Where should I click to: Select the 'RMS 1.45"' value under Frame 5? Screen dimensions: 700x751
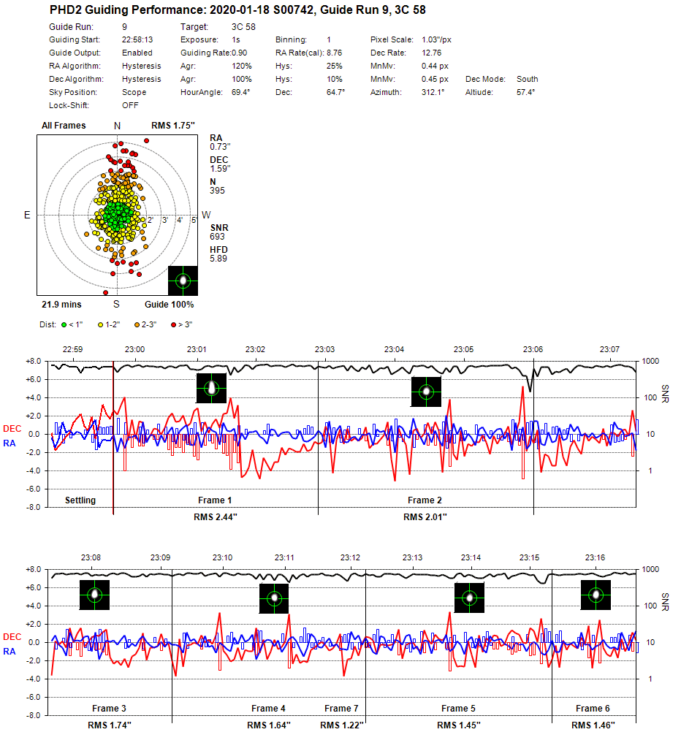coord(459,725)
